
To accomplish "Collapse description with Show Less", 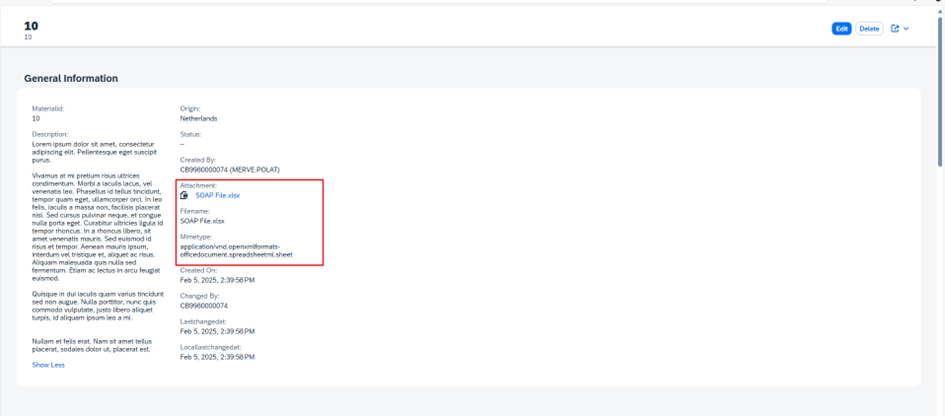I will coord(48,365).
